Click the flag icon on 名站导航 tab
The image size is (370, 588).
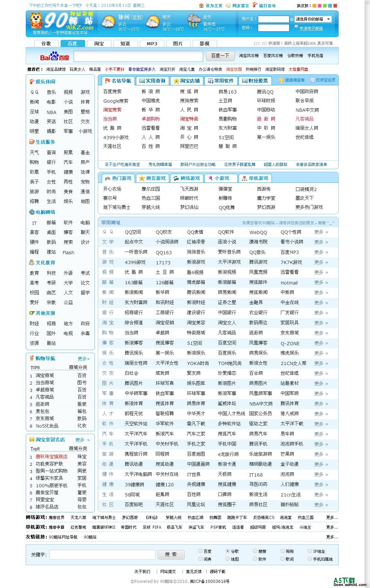(x=108, y=81)
